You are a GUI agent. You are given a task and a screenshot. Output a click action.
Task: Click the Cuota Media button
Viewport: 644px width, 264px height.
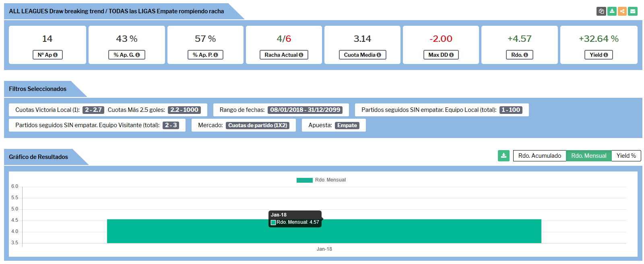(x=362, y=55)
